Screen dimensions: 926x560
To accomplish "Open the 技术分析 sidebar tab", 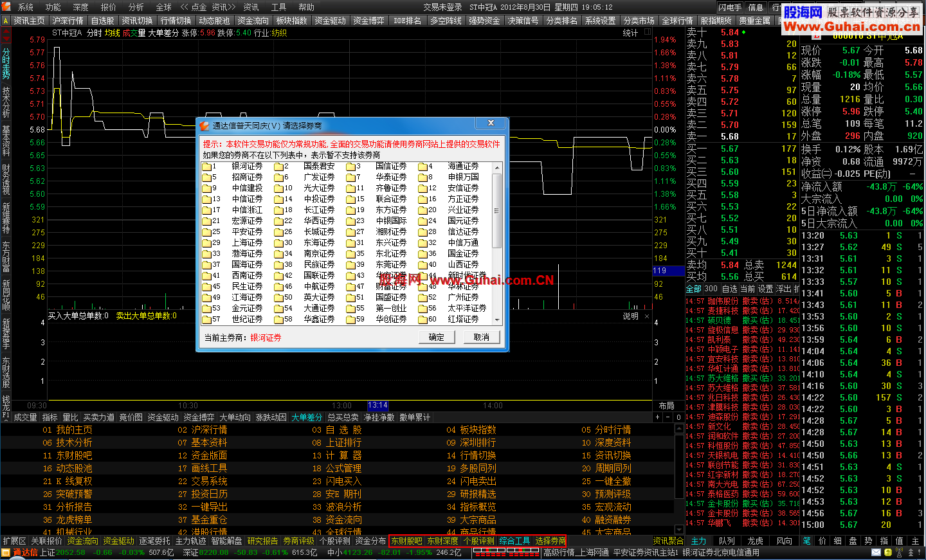I will pyautogui.click(x=6, y=102).
